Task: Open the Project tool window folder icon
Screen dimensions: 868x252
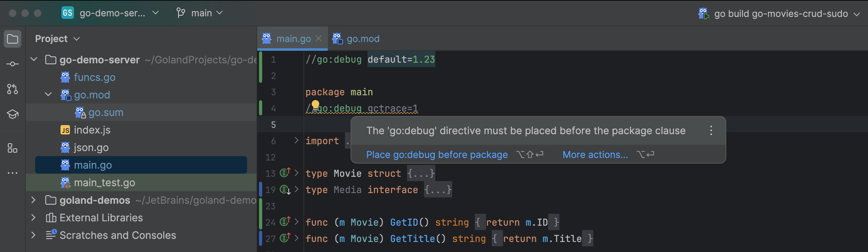Action: pos(13,39)
